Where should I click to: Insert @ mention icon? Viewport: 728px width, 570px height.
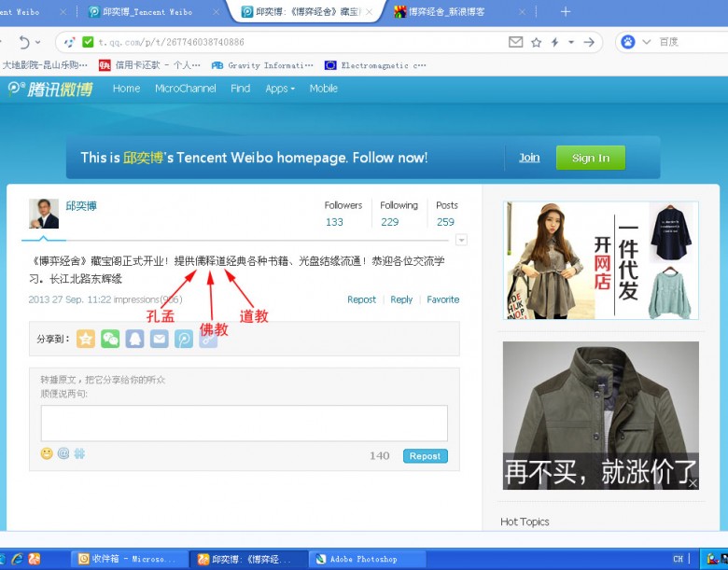63,453
